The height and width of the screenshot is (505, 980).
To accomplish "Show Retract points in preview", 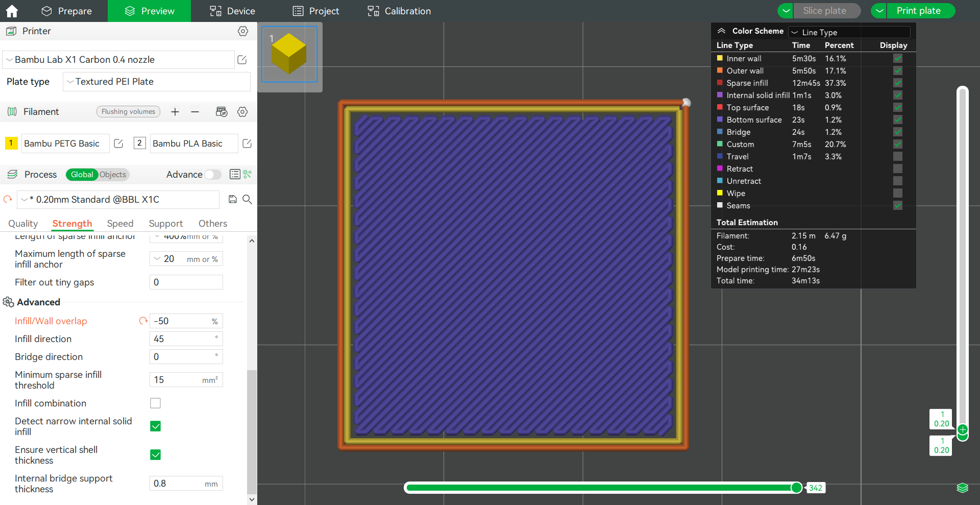I will [898, 169].
